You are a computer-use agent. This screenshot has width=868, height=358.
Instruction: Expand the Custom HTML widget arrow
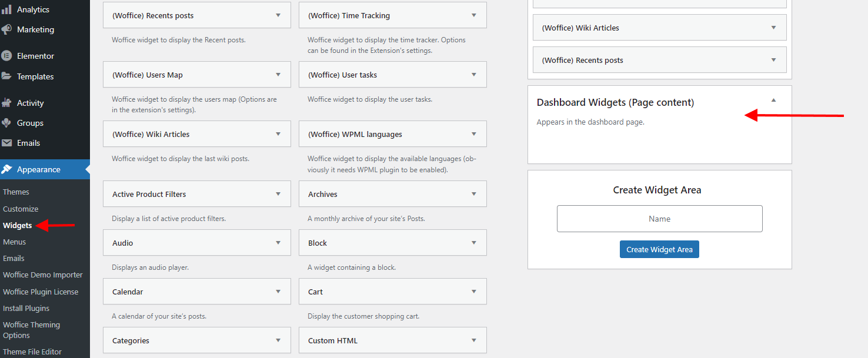[x=474, y=340]
